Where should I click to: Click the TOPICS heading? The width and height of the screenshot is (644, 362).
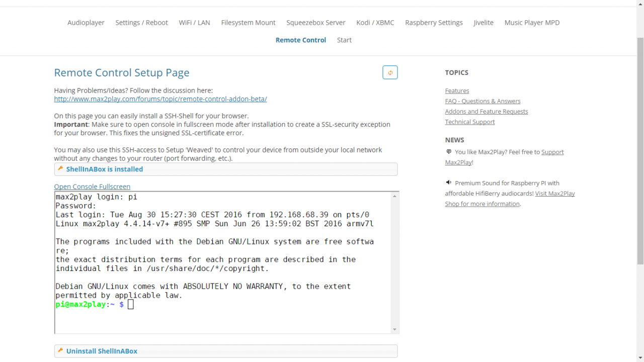coord(456,72)
